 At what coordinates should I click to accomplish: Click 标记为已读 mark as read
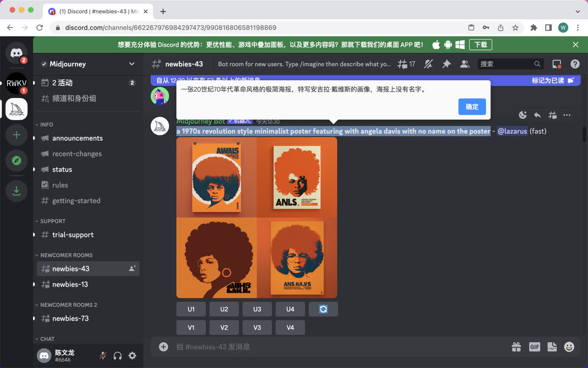click(x=553, y=80)
